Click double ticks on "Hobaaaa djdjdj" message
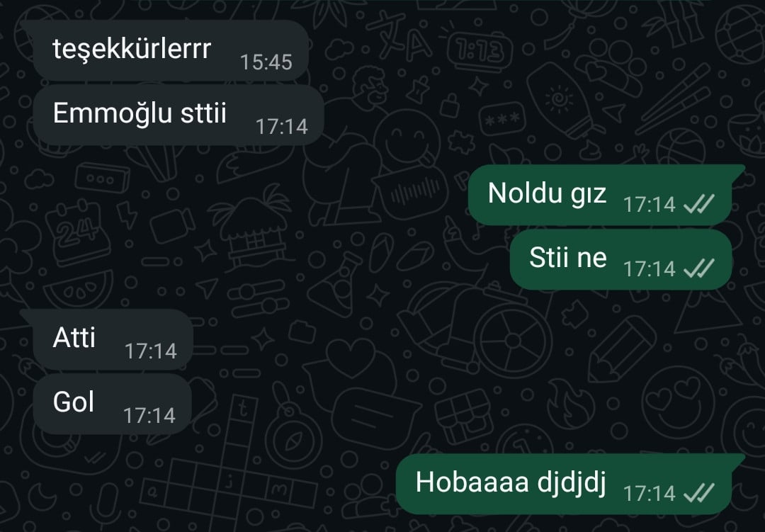Screen dimensions: 765x532 (699, 493)
